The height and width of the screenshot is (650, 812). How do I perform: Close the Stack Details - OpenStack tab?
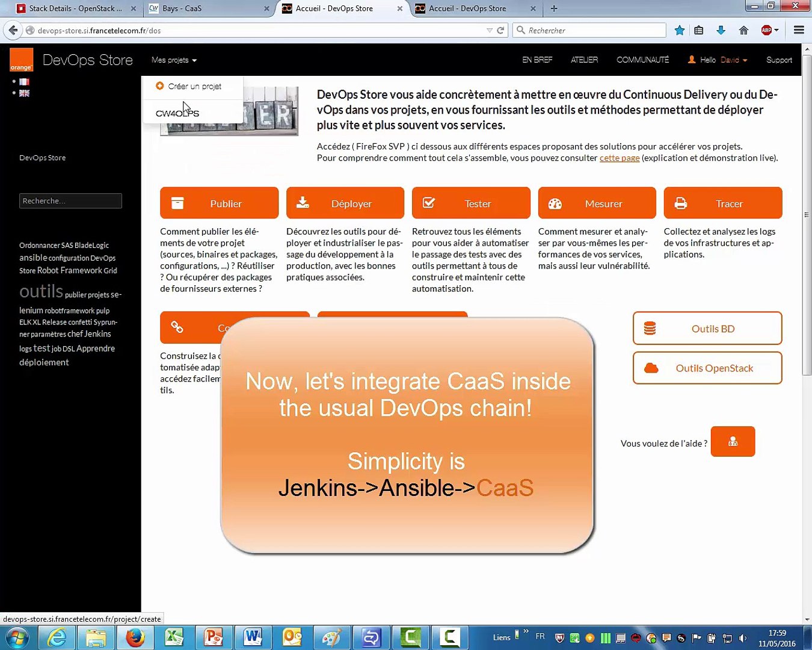(134, 8)
